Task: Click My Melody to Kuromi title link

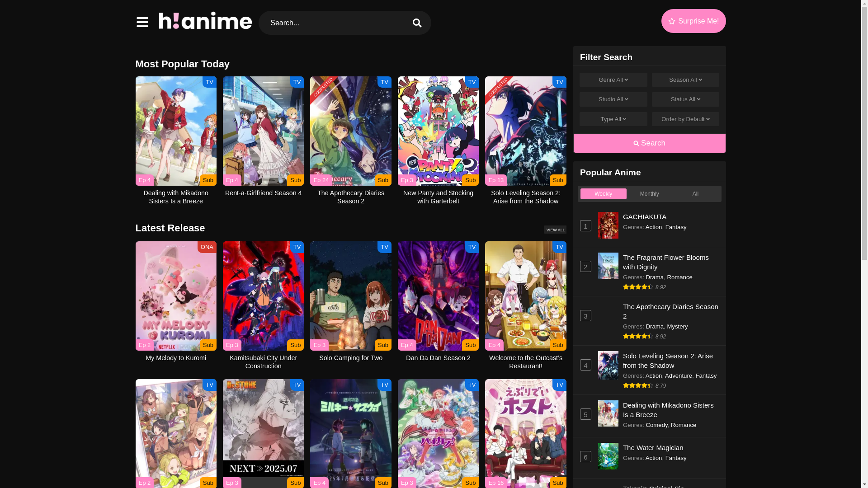Action: point(176,358)
